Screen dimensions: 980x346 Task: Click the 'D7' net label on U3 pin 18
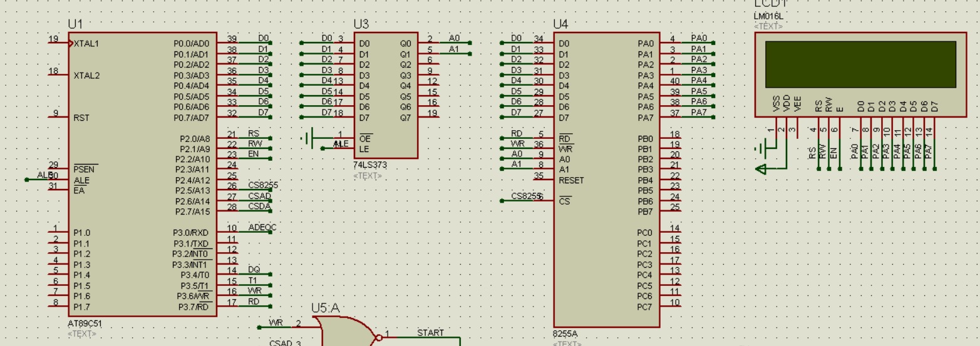[327, 113]
